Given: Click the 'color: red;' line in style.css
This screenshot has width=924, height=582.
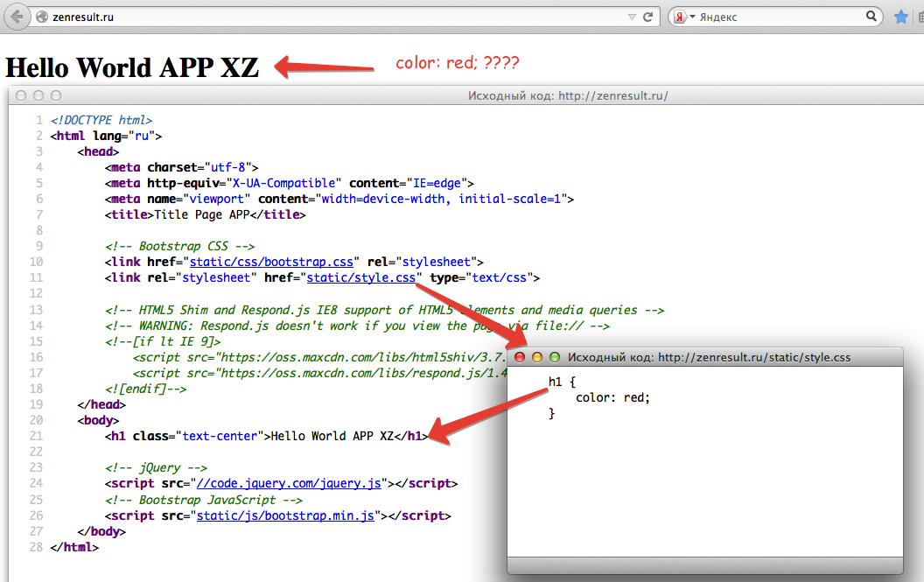Looking at the screenshot, I should pyautogui.click(x=612, y=398).
